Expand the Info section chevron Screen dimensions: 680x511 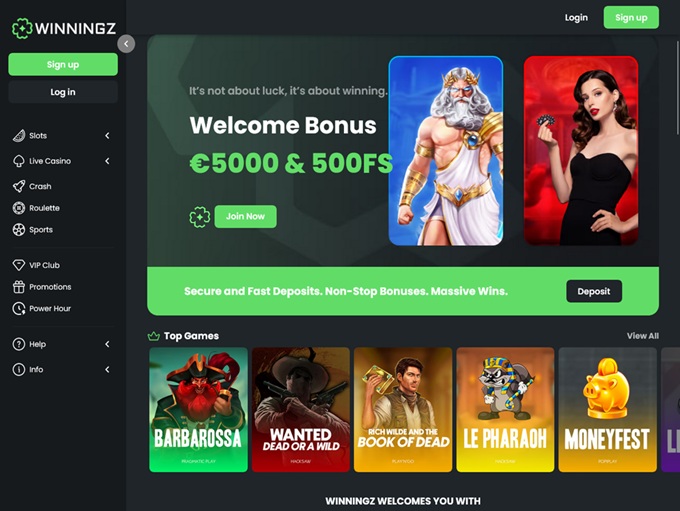(x=107, y=370)
